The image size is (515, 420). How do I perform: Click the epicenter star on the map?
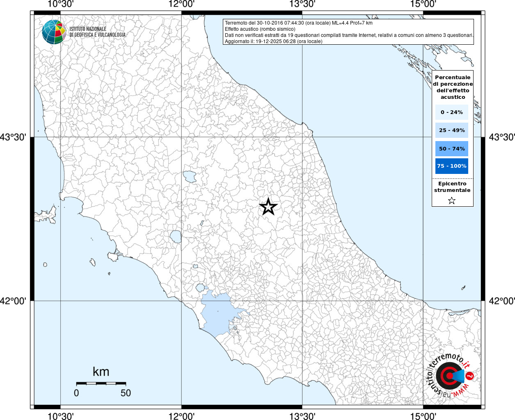268,206
